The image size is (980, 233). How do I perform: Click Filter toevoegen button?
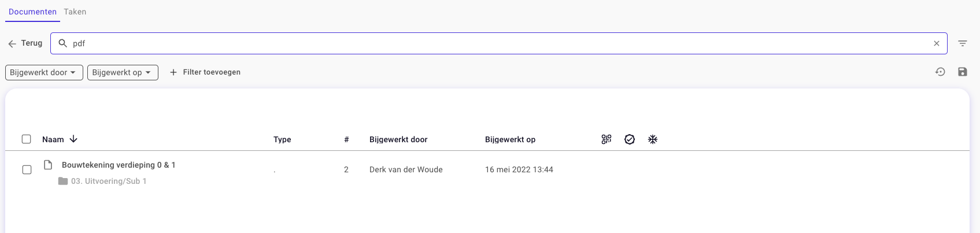click(x=205, y=72)
